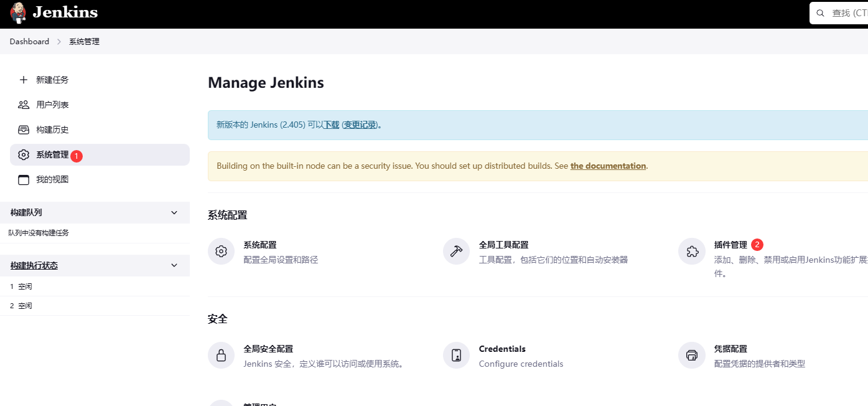Click executor row '1 空闲'
The width and height of the screenshot is (868, 406).
[95, 286]
